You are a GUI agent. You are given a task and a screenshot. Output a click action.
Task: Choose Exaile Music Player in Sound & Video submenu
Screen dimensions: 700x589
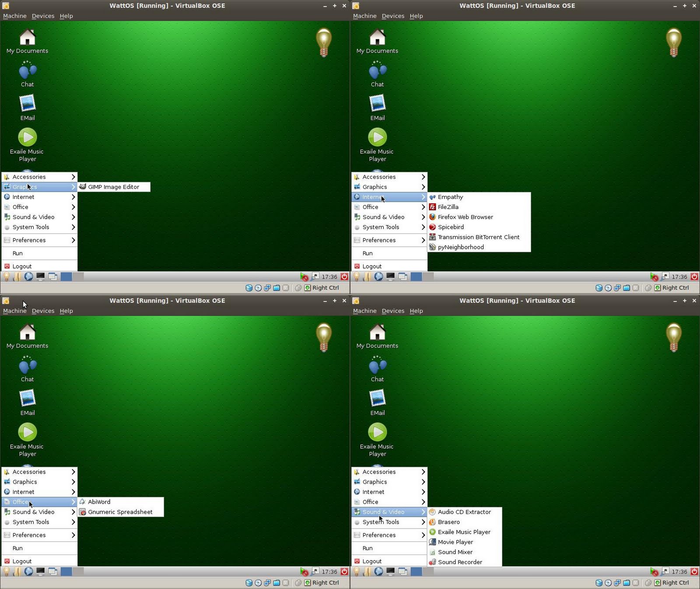pyautogui.click(x=465, y=532)
